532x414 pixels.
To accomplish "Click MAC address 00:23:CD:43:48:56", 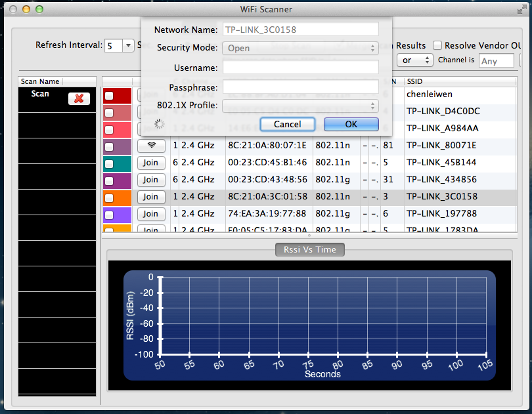I will coord(267,179).
